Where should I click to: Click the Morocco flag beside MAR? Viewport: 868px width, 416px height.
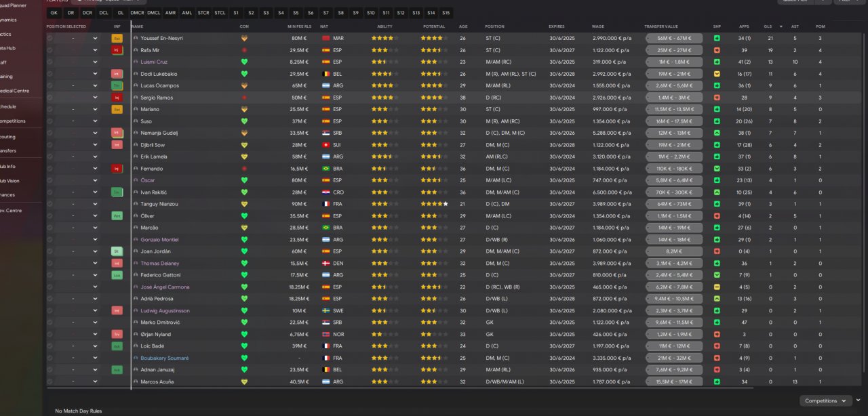pyautogui.click(x=326, y=39)
